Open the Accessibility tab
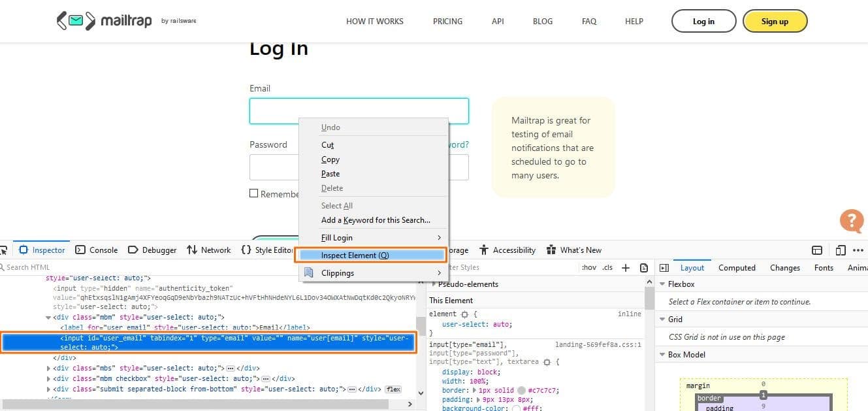This screenshot has height=411, width=868. (x=507, y=250)
